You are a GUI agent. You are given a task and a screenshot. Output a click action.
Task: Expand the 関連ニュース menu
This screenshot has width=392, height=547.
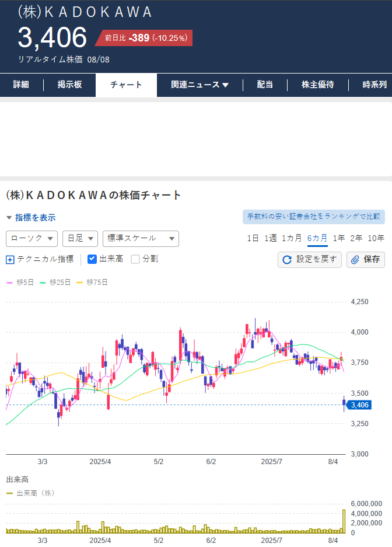pos(199,85)
